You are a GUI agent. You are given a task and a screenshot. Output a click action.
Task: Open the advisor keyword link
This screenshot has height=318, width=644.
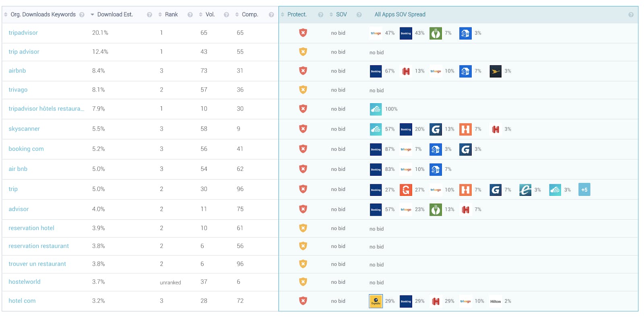pyautogui.click(x=19, y=209)
